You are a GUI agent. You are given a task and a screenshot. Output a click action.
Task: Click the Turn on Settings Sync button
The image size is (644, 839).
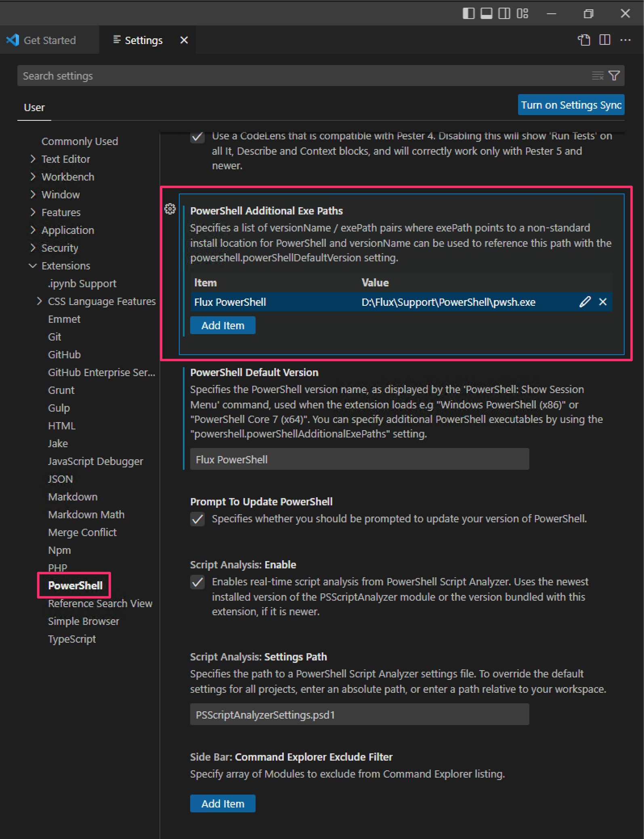pyautogui.click(x=571, y=105)
